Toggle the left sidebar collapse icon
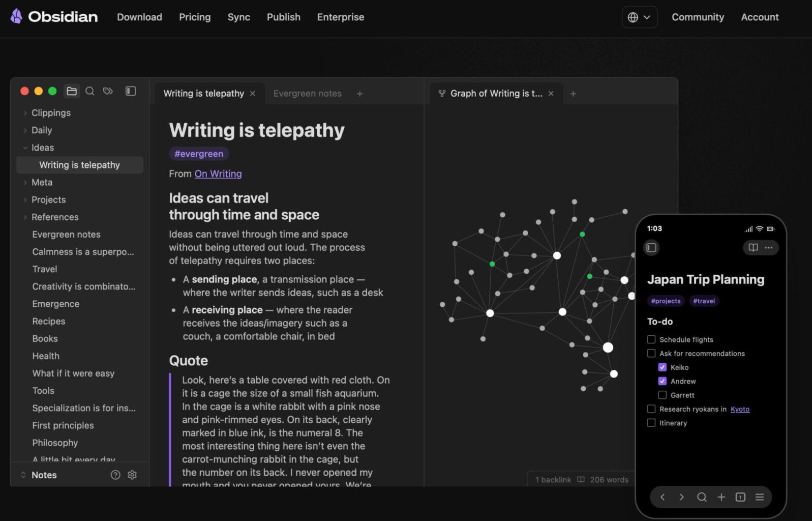 click(x=131, y=91)
